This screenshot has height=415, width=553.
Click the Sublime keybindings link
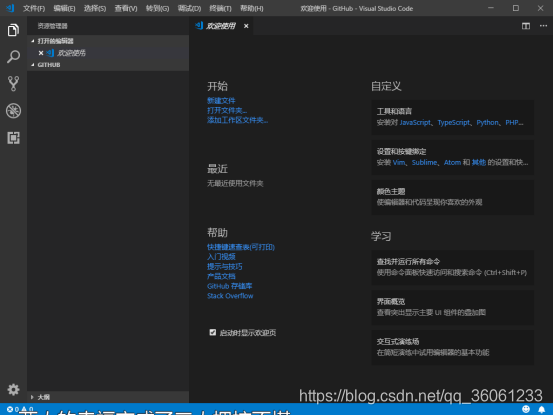tap(424, 163)
